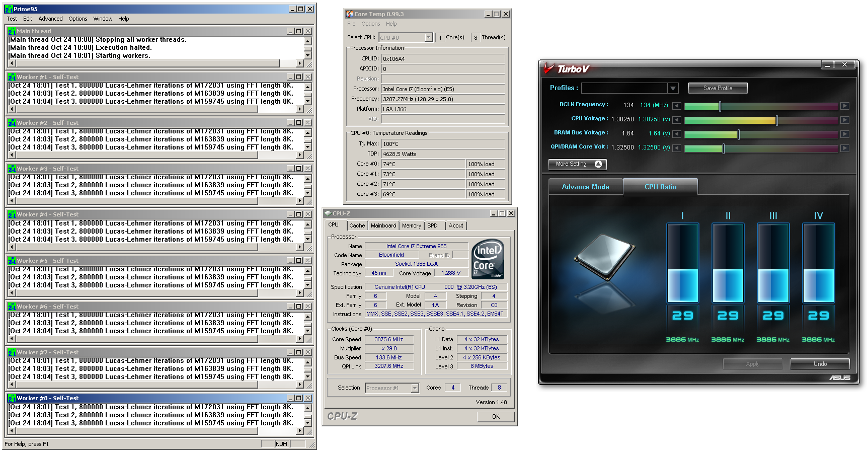Click Save Profile in TurboV
This screenshot has height=455, width=868.
click(718, 88)
